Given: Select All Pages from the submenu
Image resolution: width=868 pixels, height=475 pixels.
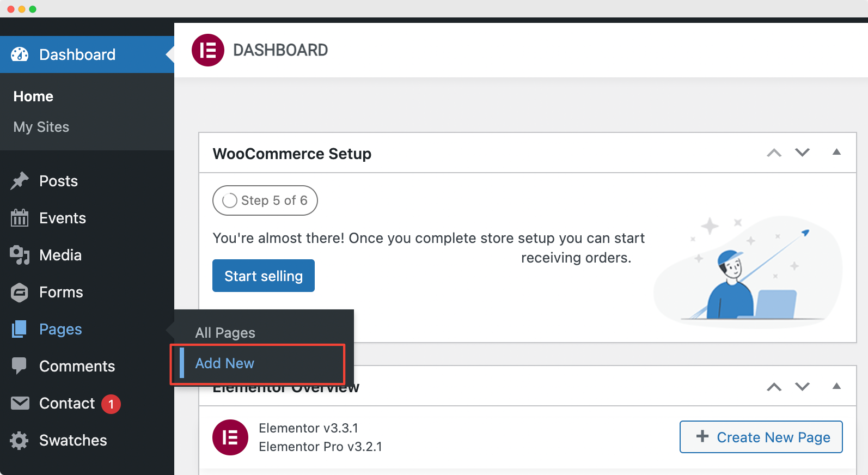Looking at the screenshot, I should tap(225, 332).
